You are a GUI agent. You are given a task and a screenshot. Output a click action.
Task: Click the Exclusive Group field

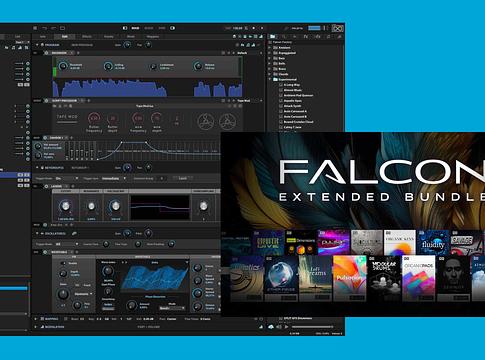click(x=161, y=178)
